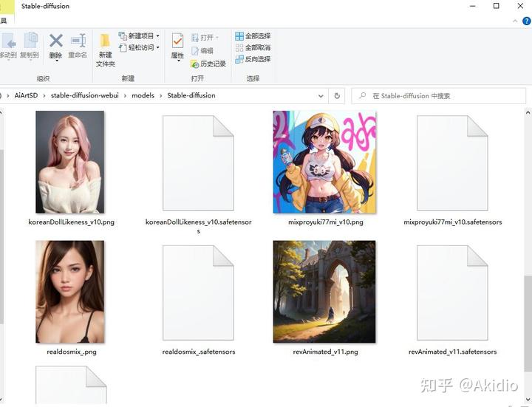Click Select none (全部取消)
Image resolution: width=532 pixels, height=407 pixels.
pyautogui.click(x=253, y=47)
